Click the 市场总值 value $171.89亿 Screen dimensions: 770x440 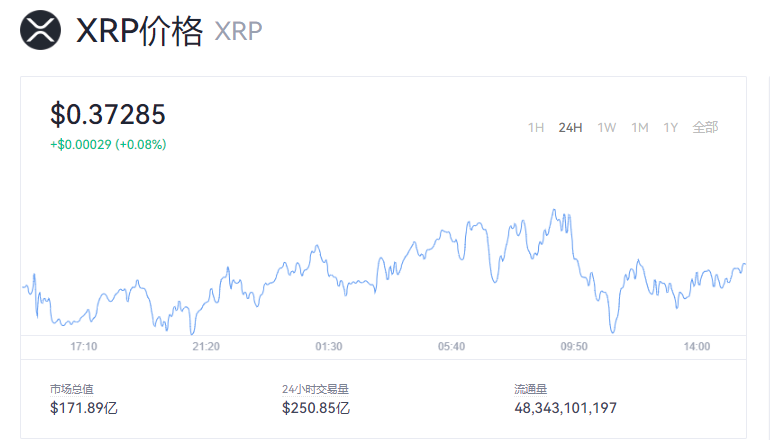point(85,408)
